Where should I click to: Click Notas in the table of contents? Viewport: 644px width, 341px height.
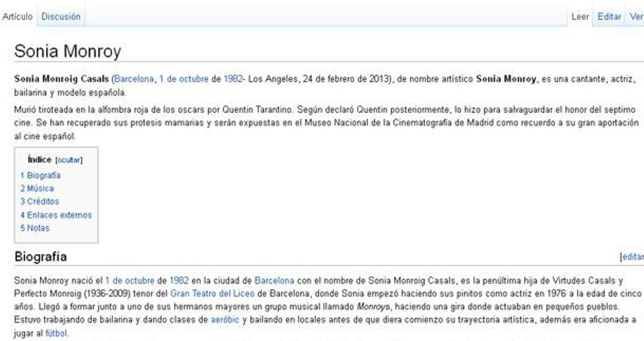point(35,228)
